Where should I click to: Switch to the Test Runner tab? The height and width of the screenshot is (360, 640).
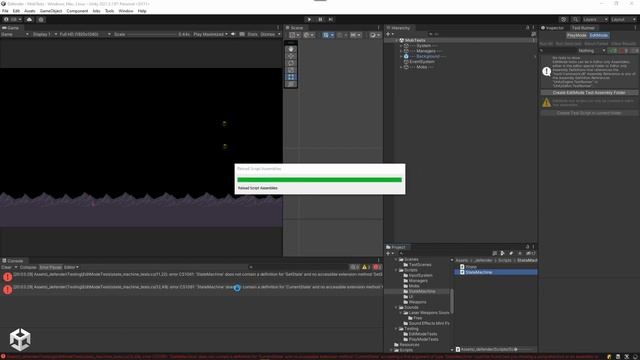pyautogui.click(x=583, y=28)
